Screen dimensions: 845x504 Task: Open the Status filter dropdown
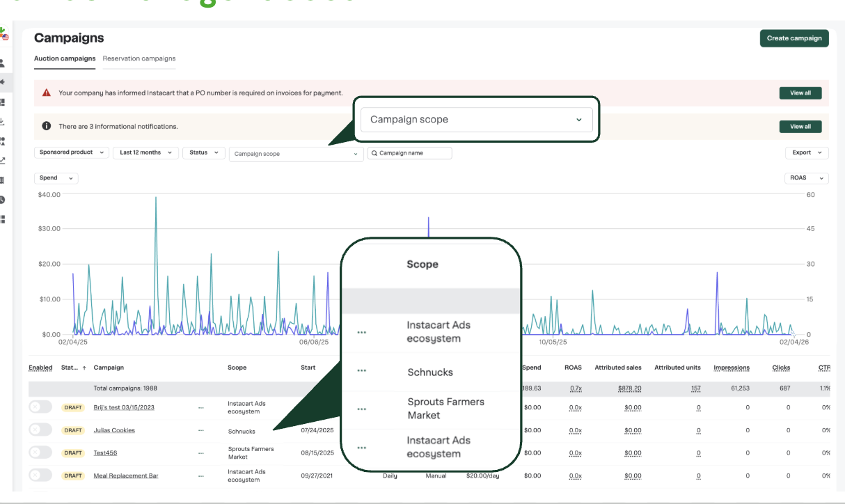coord(203,152)
